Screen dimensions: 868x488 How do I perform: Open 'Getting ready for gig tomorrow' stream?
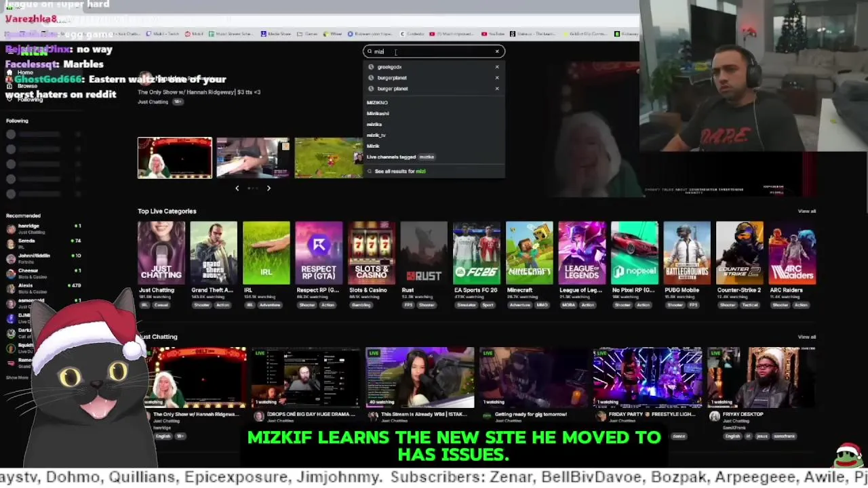[534, 378]
